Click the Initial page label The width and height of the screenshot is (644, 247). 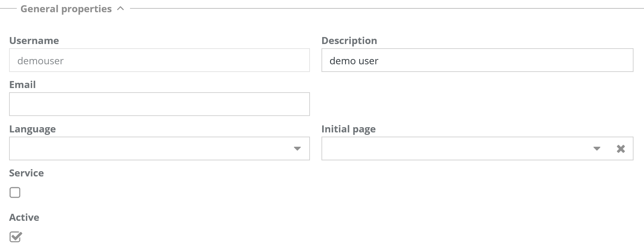(x=348, y=129)
